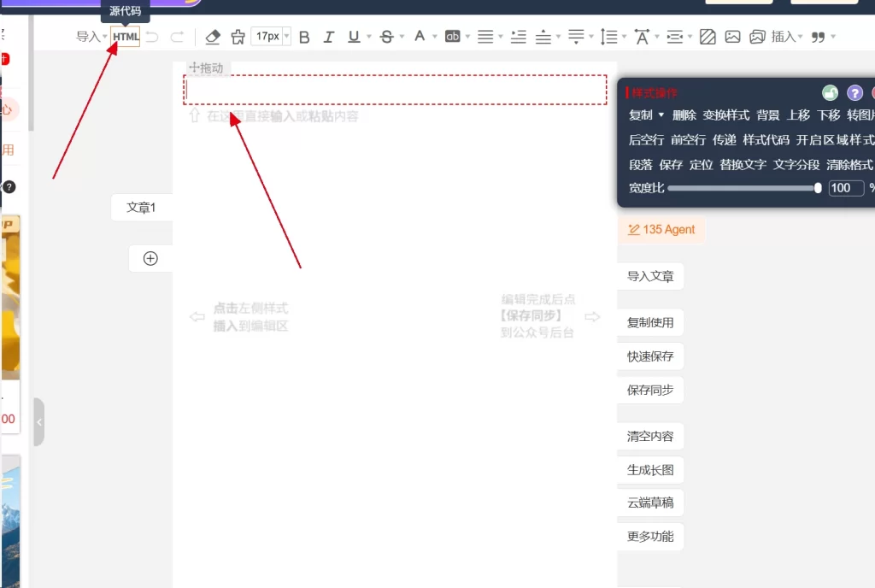This screenshot has height=588, width=875.
Task: Click the redo arrow icon
Action: [x=177, y=37]
